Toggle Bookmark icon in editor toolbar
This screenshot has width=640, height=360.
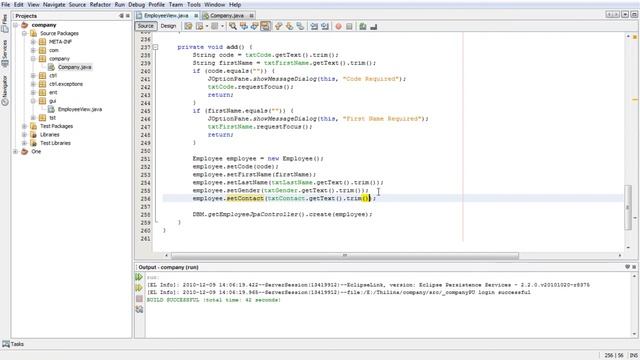click(x=300, y=26)
